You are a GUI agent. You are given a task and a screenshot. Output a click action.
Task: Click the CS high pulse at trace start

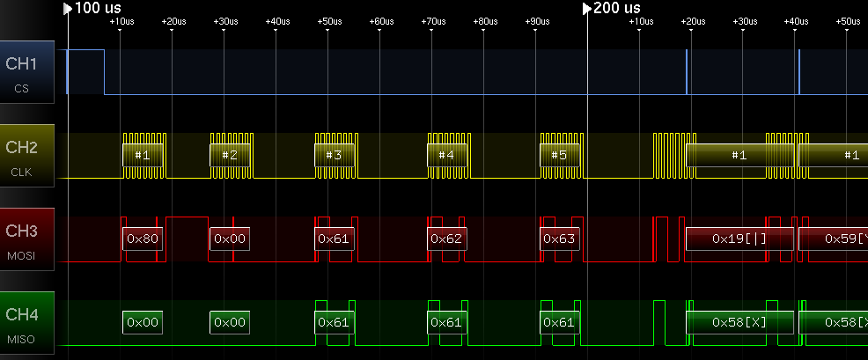tap(85, 71)
